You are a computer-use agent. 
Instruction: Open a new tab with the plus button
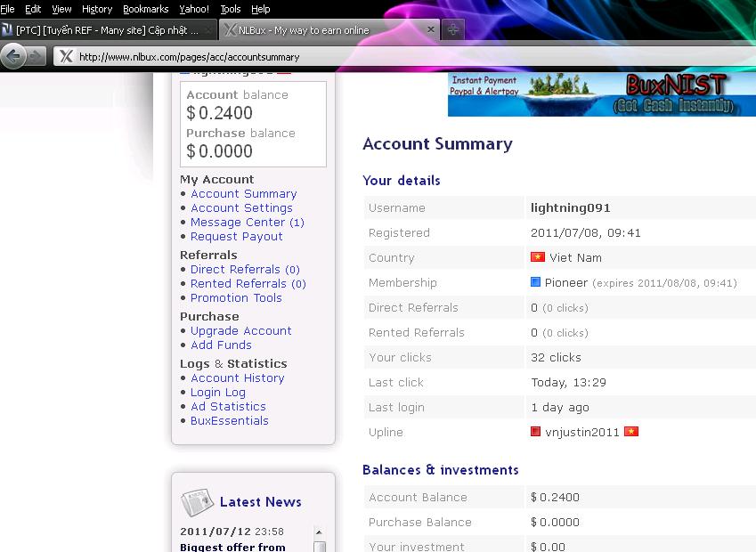coord(453,30)
